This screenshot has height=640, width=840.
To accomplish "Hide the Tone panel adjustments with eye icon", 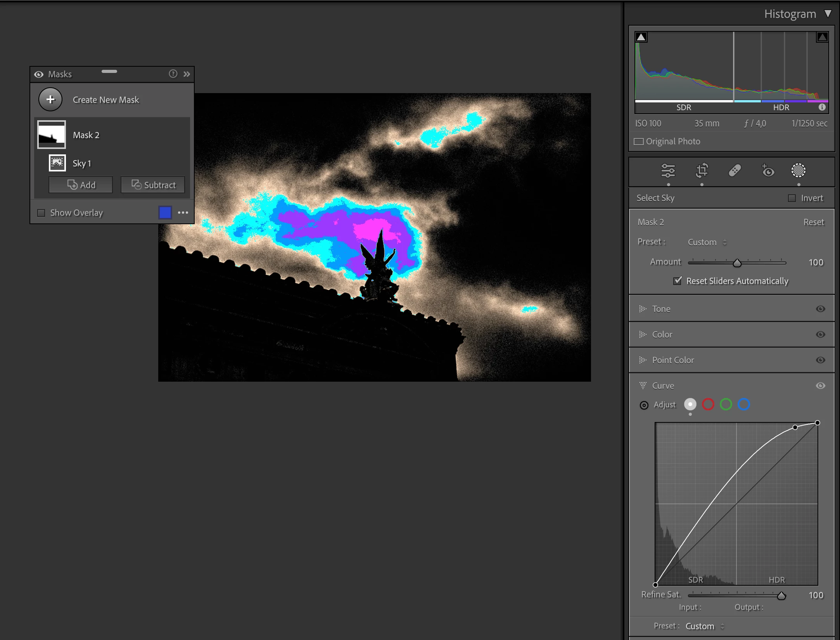I will point(820,309).
